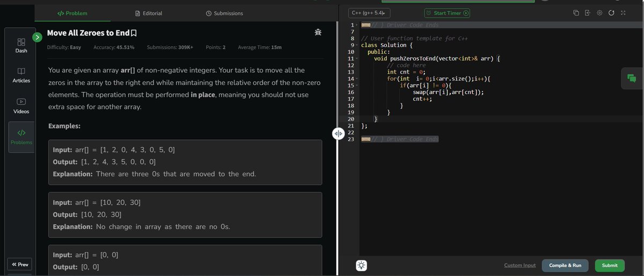644x276 pixels.
Task: Collapse the if block fold at line 15
Action: click(x=357, y=86)
